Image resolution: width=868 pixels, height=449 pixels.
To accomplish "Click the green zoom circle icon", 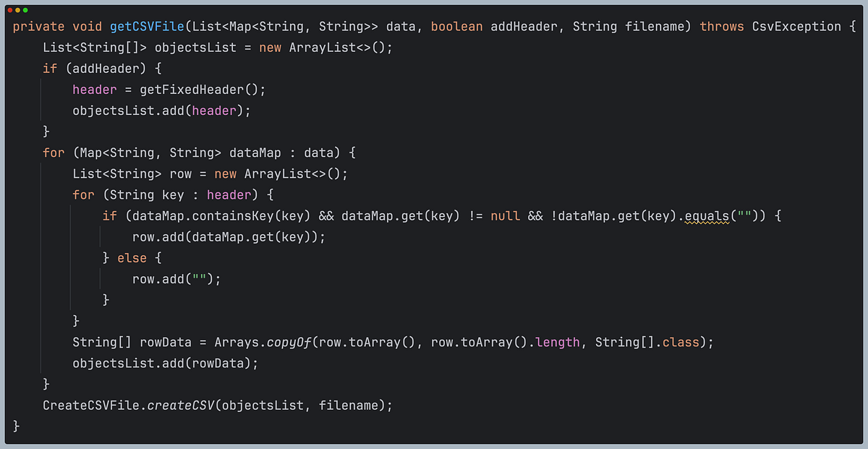I will [x=26, y=12].
